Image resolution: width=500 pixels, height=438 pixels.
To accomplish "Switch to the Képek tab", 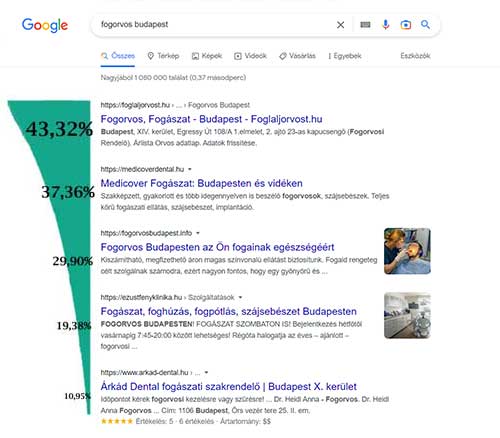I will [207, 56].
